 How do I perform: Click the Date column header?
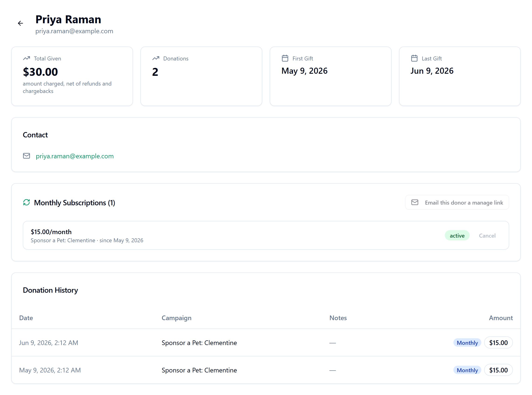coord(26,318)
